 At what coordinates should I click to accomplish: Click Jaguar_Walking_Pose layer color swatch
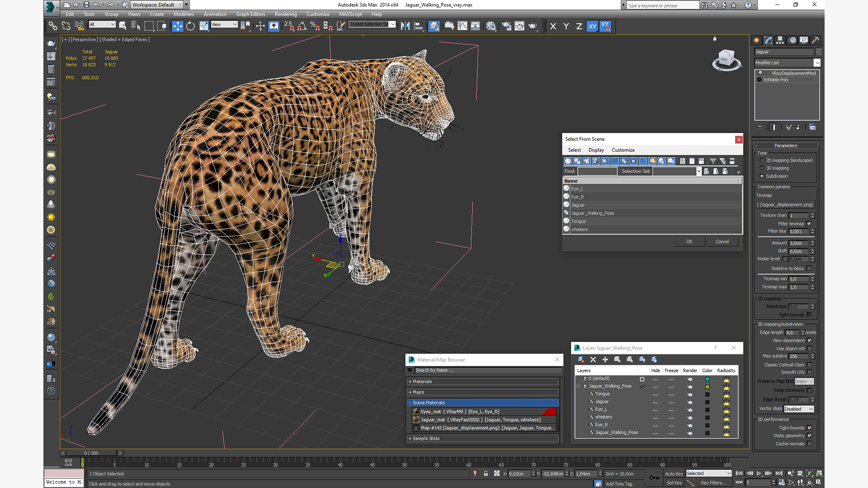tap(707, 386)
